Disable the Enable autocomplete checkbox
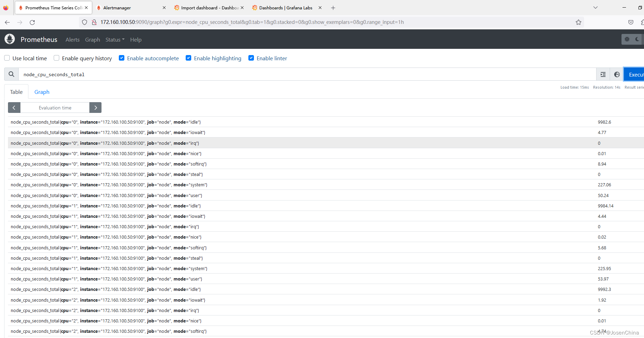Screen dimensions: 644x338 [122, 58]
